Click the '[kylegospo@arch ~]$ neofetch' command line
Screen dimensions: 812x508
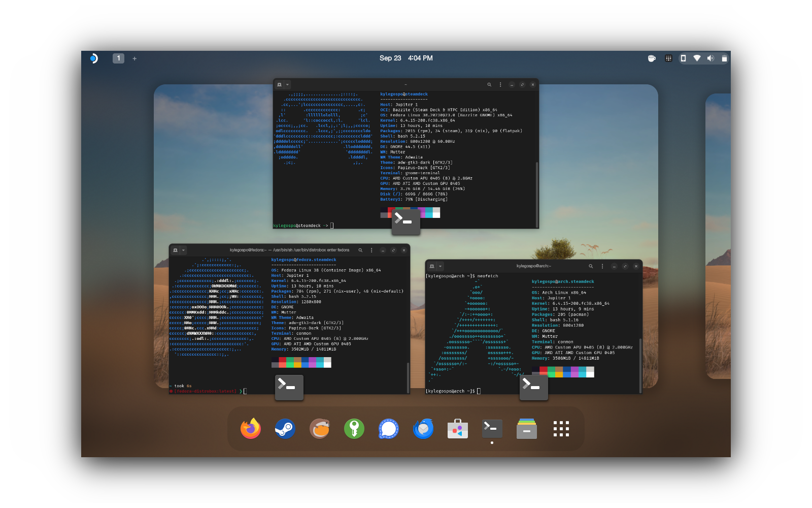point(462,276)
